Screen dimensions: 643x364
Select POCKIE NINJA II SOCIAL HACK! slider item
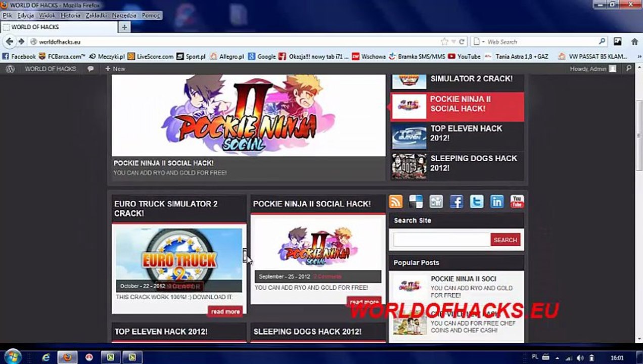pyautogui.click(x=457, y=107)
